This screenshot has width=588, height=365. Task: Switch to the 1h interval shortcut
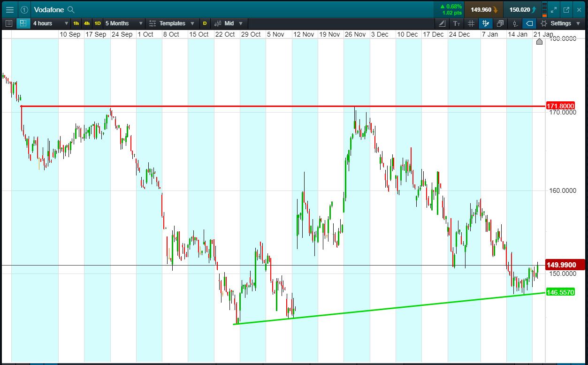click(x=76, y=23)
